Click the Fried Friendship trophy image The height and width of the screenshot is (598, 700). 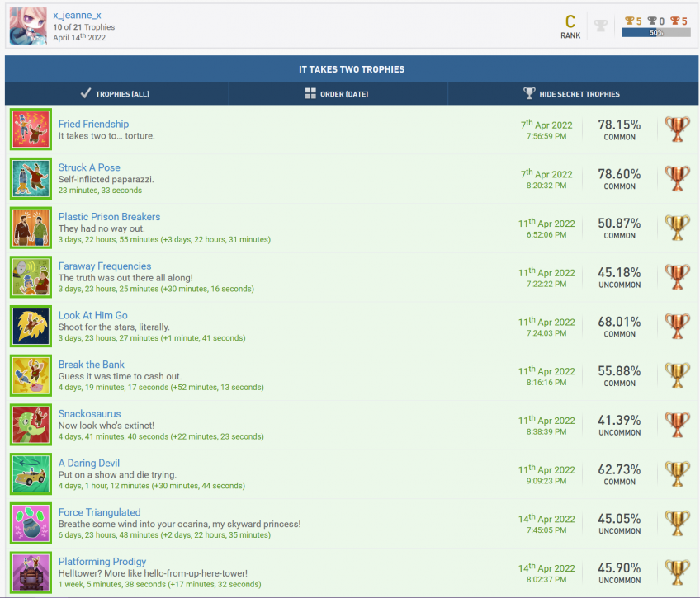point(31,129)
